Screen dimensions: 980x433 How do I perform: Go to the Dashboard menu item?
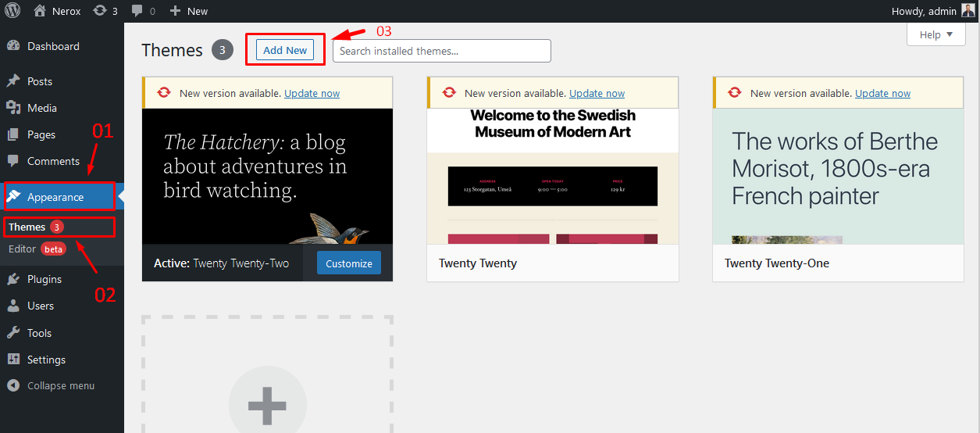[x=52, y=46]
